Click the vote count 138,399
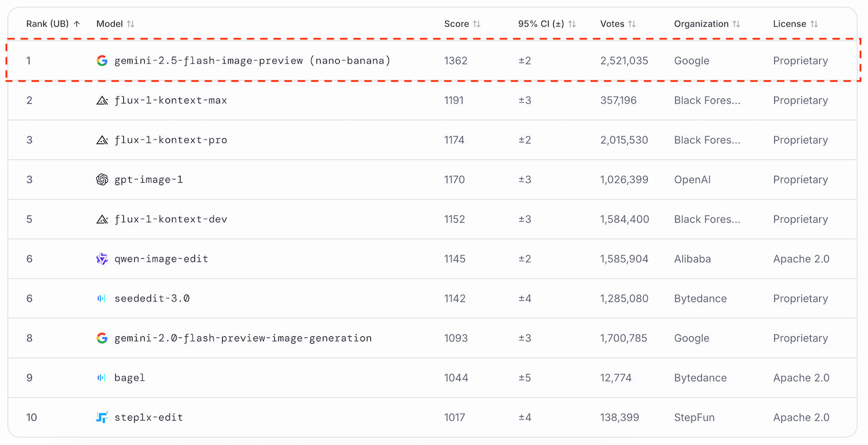Screen dimensions: 868x445 pyautogui.click(x=619, y=417)
